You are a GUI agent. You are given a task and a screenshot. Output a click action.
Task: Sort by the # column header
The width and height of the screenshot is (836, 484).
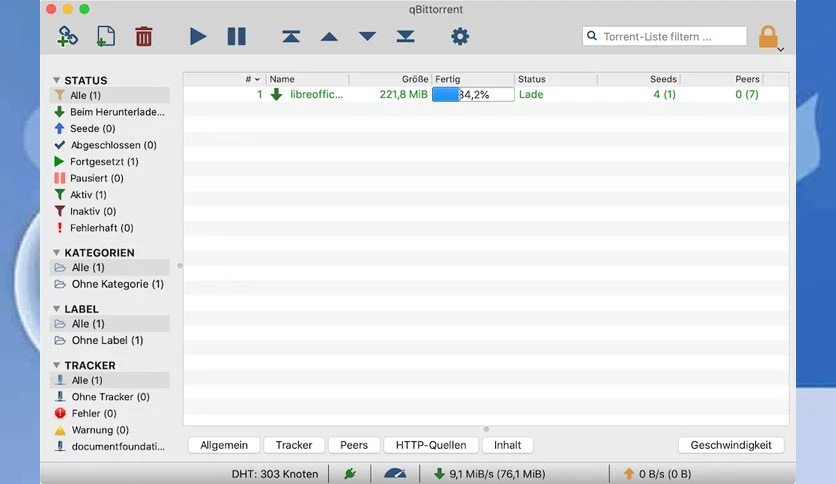(224, 79)
